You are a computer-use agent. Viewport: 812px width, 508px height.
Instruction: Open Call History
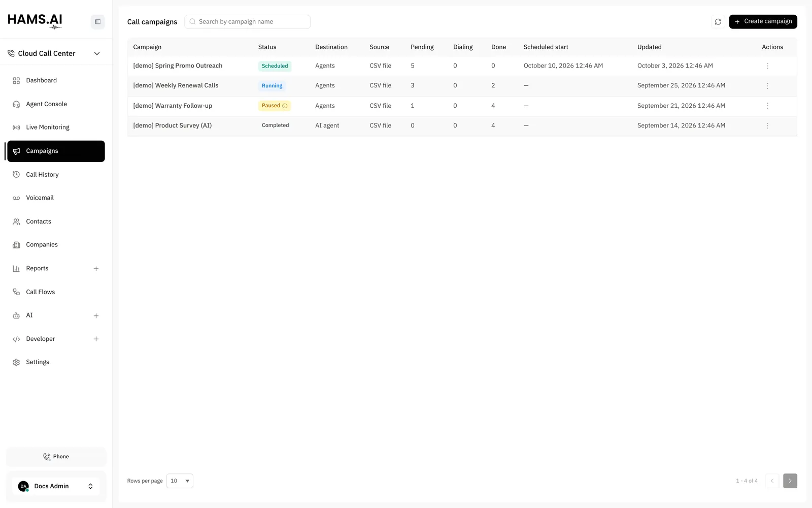point(56,175)
